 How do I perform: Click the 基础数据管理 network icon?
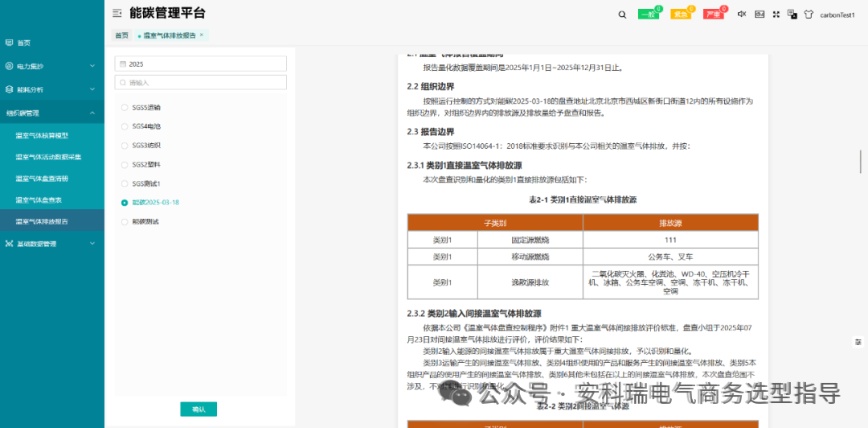9,244
